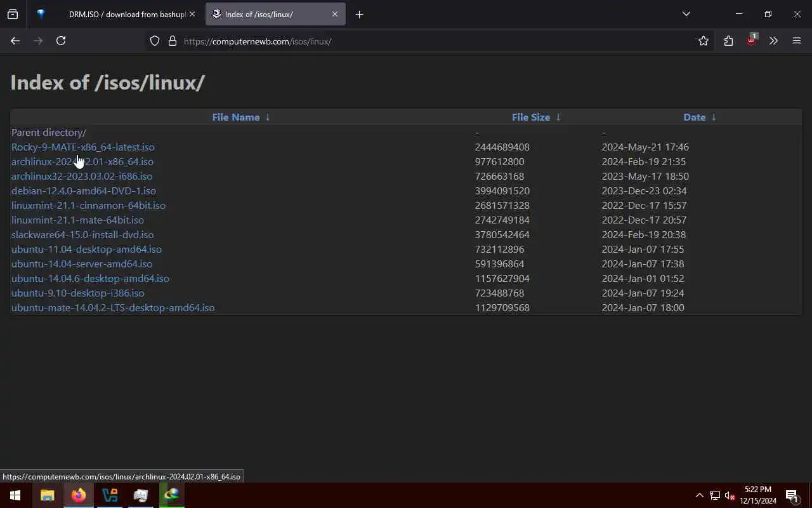Open the monitor app icon in taskbar

coord(141,495)
